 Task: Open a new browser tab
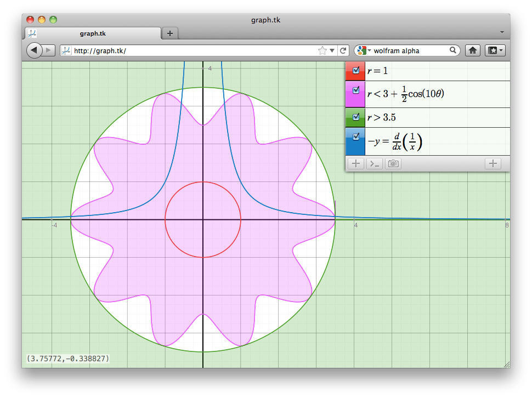(170, 33)
